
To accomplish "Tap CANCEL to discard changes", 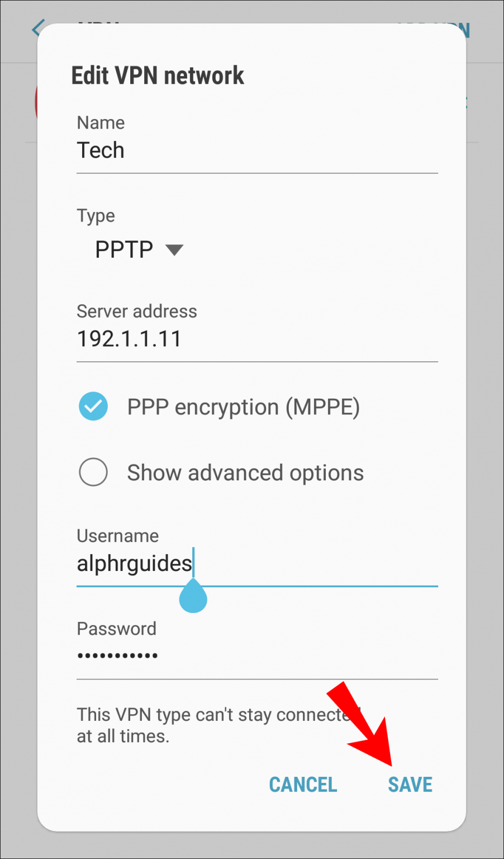I will click(302, 784).
